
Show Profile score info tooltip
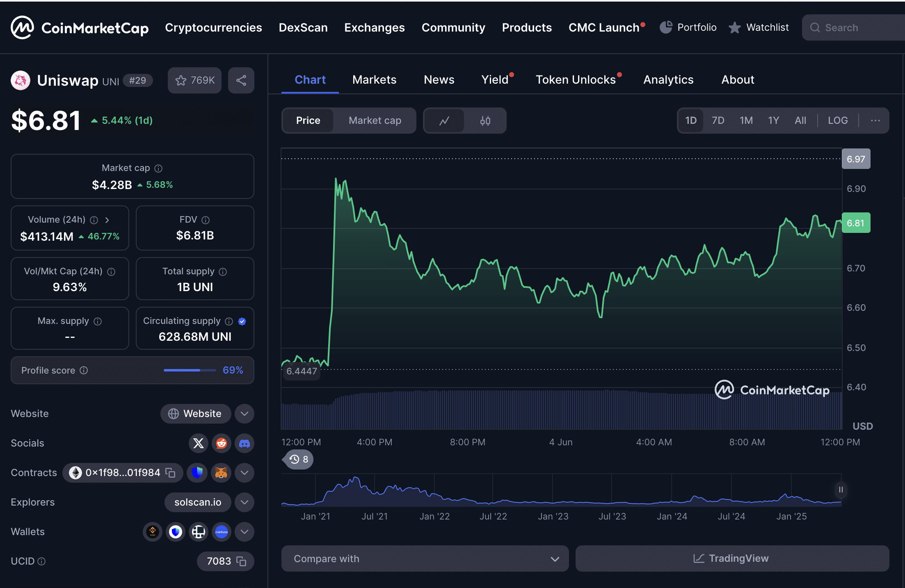click(x=84, y=370)
